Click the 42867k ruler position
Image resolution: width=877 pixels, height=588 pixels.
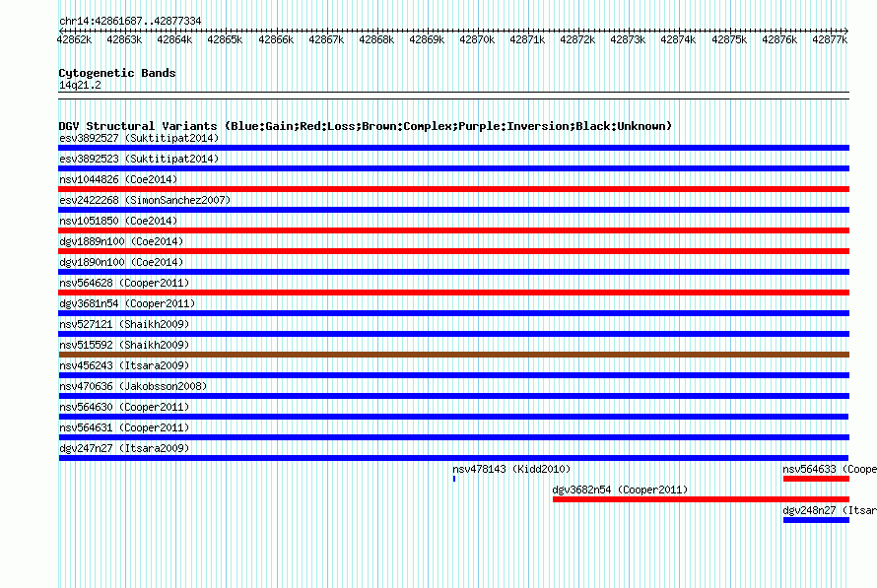pyautogui.click(x=326, y=39)
